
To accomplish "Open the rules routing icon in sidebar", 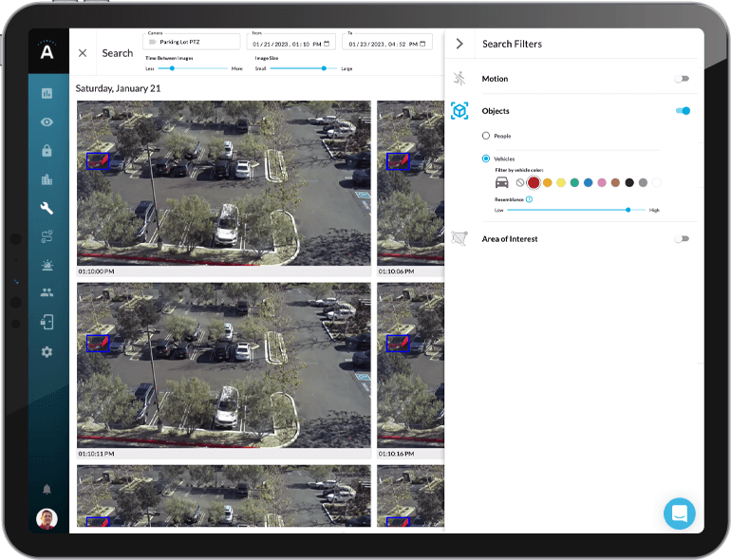I will [47, 237].
